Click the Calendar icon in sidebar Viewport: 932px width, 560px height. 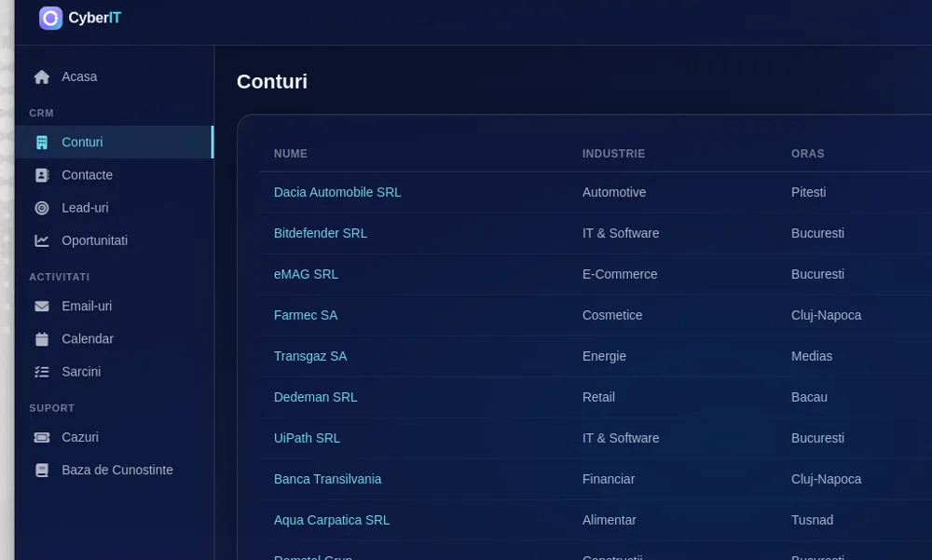click(x=42, y=338)
